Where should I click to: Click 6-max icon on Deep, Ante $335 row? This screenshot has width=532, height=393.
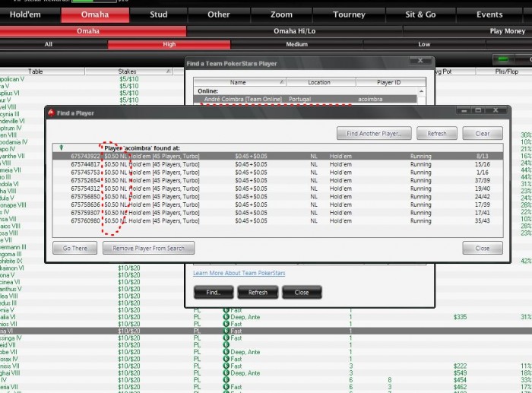click(x=226, y=317)
